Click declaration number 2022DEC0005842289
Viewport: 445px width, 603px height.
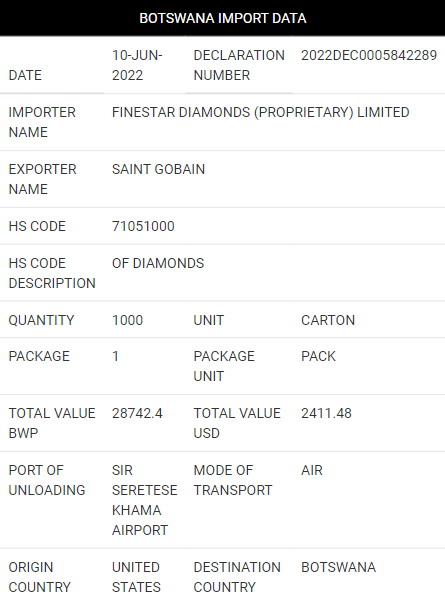[x=369, y=55]
